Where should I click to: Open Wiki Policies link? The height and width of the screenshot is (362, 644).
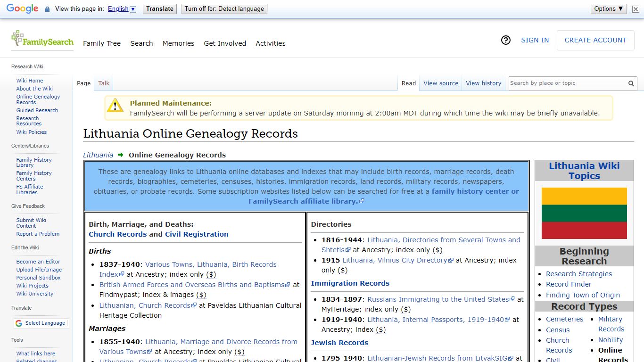pyautogui.click(x=32, y=132)
